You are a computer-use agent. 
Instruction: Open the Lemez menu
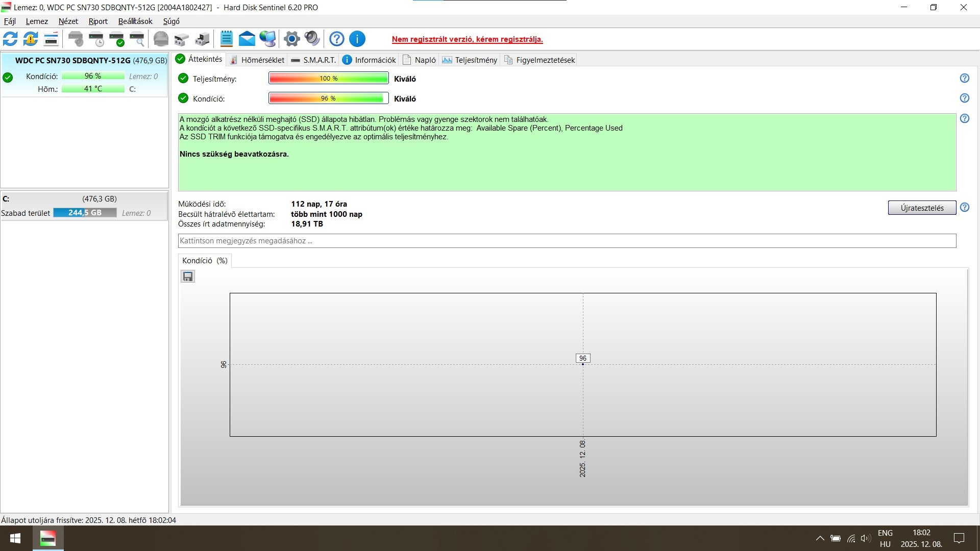[37, 21]
